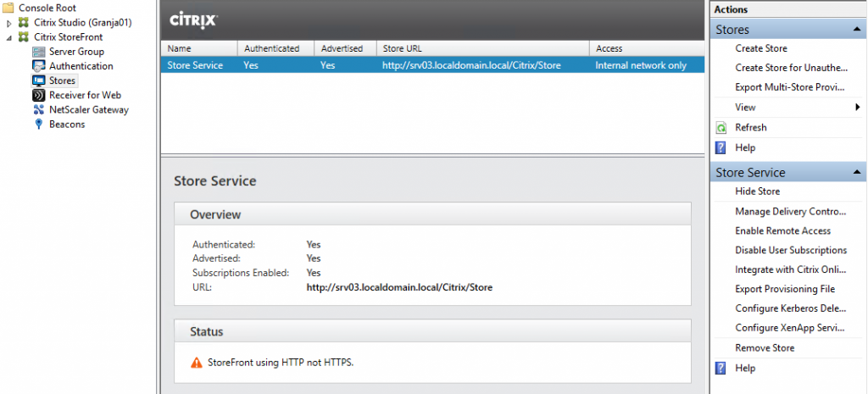868x394 pixels.
Task: Click the Receiver for Web icon
Action: tap(39, 95)
